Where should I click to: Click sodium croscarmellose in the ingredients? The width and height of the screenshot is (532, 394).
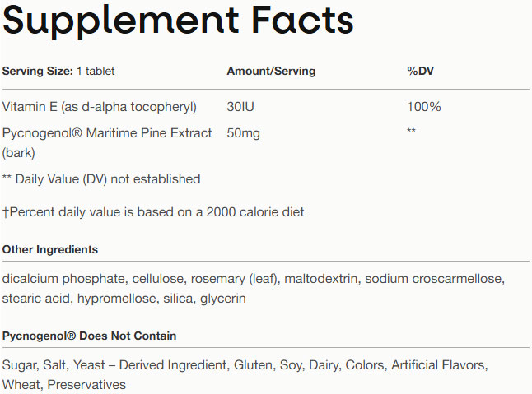coord(433,280)
